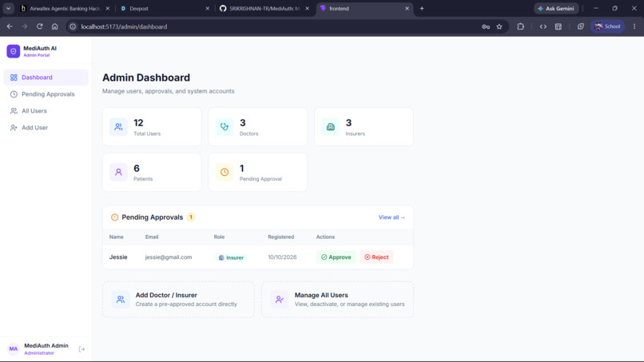This screenshot has width=644, height=362.
Task: Reject Jessie's registration
Action: [x=376, y=257]
